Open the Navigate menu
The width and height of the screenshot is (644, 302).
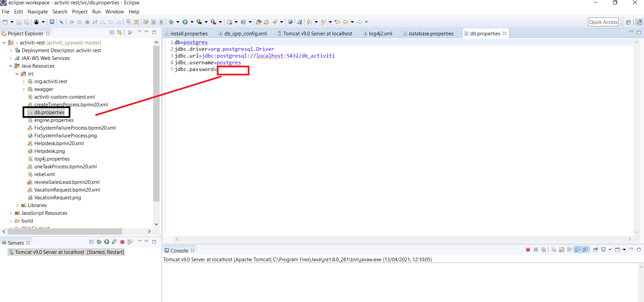pos(38,12)
